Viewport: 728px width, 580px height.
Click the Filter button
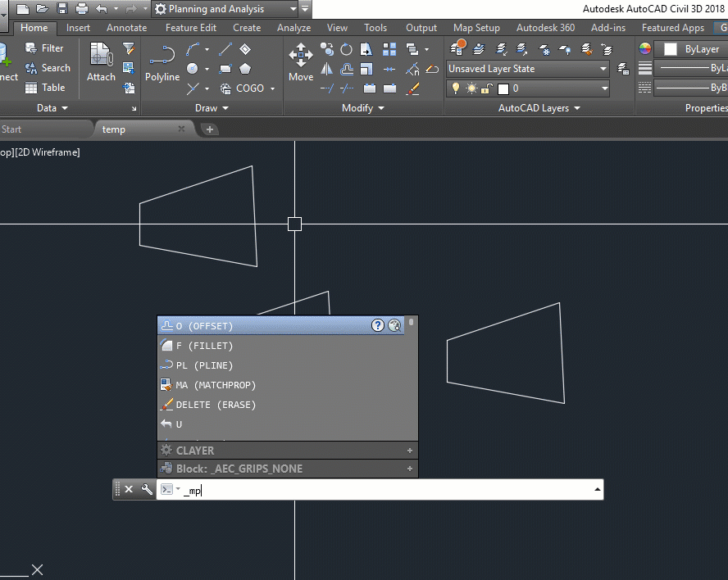click(x=44, y=48)
